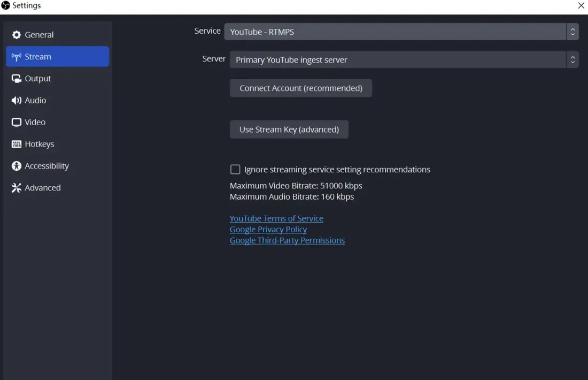The image size is (588, 380).
Task: Expand the Service combo box arrows
Action: [x=572, y=32]
